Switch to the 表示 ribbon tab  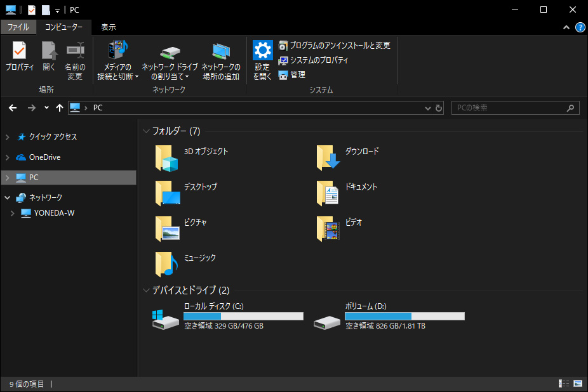[109, 27]
